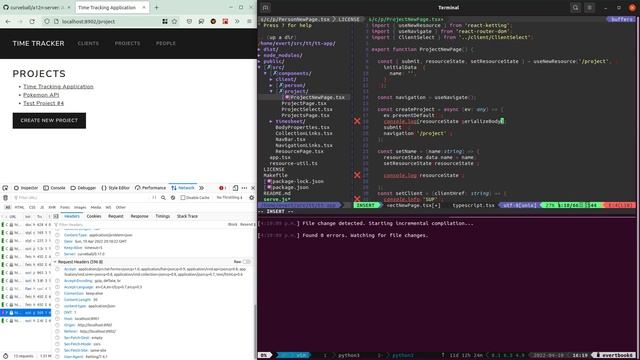Click the browser back arrow
The image size is (640, 360).
[x=8, y=21]
